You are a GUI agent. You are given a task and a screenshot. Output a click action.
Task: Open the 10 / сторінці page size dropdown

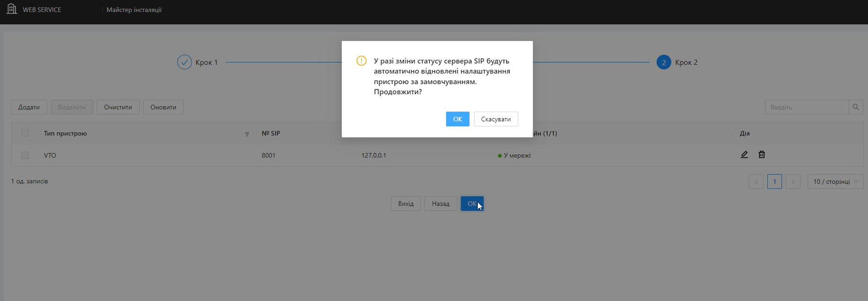tap(835, 182)
